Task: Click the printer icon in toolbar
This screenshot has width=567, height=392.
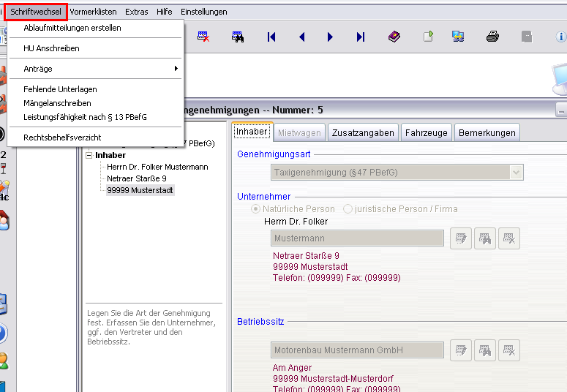Action: (x=492, y=37)
